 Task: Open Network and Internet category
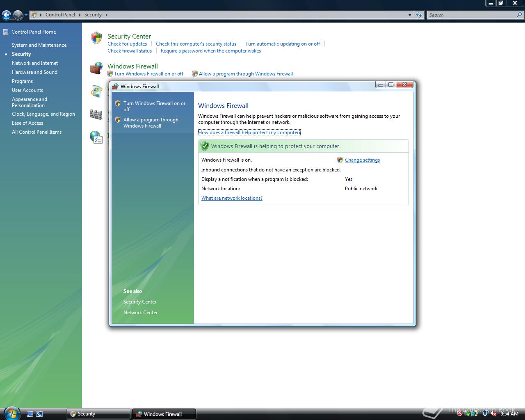click(x=35, y=63)
